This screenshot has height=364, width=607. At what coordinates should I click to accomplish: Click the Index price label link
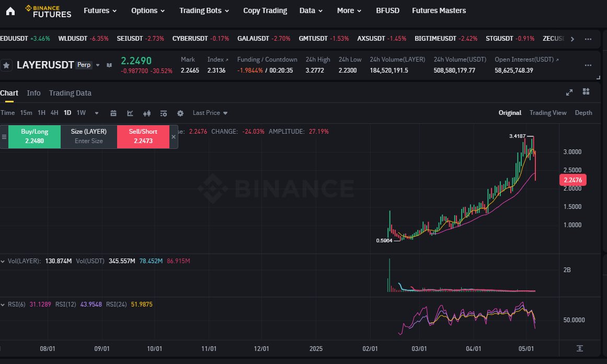pos(217,60)
